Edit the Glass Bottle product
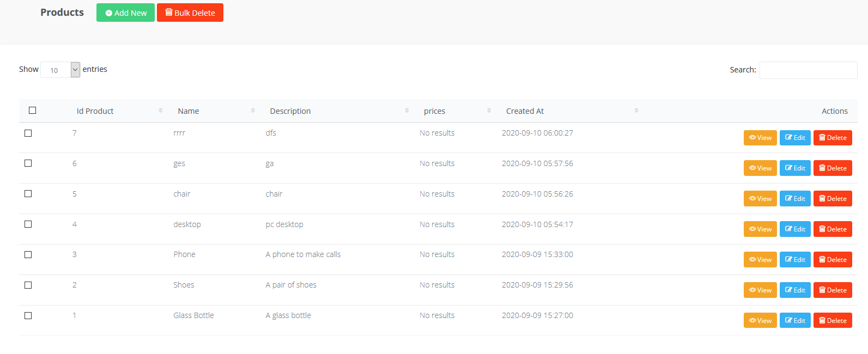This screenshot has height=354, width=868. (795, 321)
